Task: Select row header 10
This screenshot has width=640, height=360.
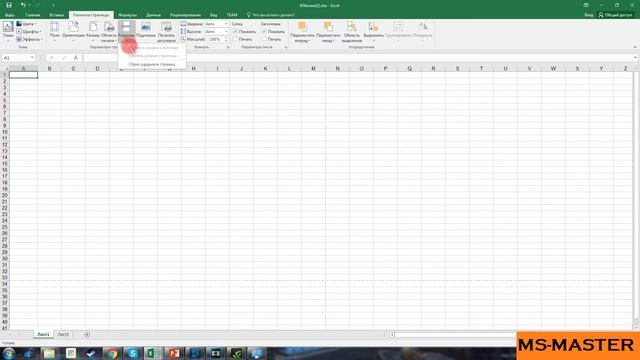Action: tap(5, 131)
